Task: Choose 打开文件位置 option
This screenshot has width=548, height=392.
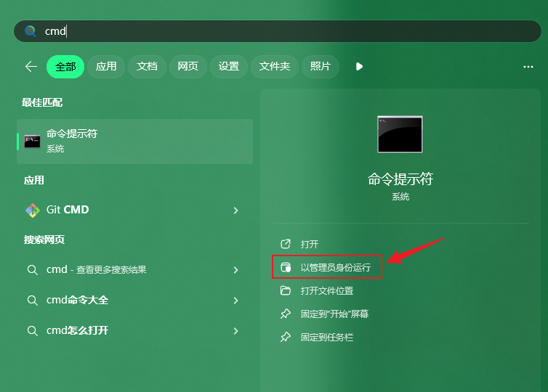Action: pyautogui.click(x=327, y=291)
